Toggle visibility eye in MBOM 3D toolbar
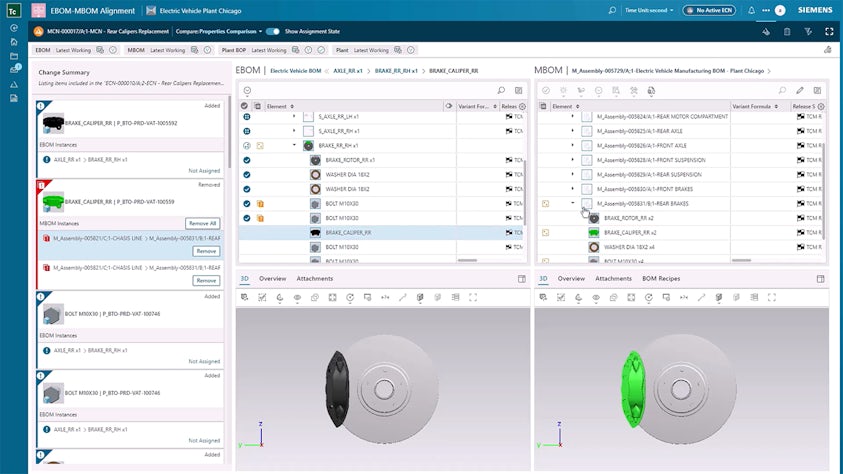843x474 pixels. [596, 297]
